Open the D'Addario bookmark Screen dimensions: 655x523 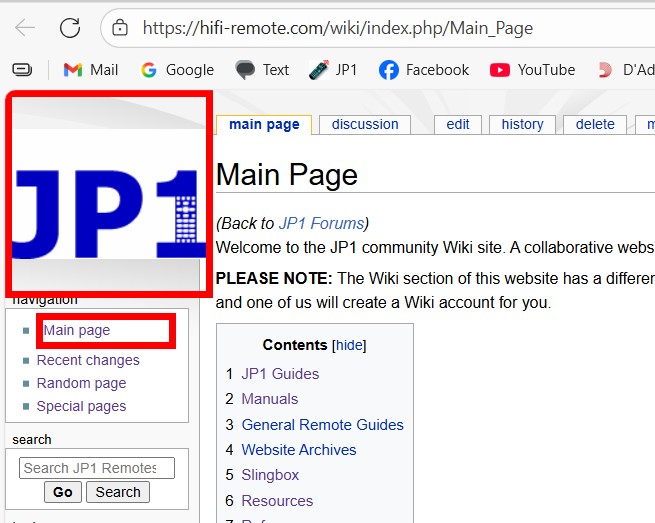tap(626, 70)
